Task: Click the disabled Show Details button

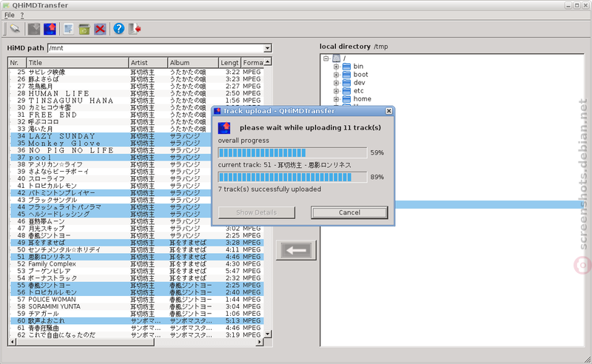Action: pos(256,212)
